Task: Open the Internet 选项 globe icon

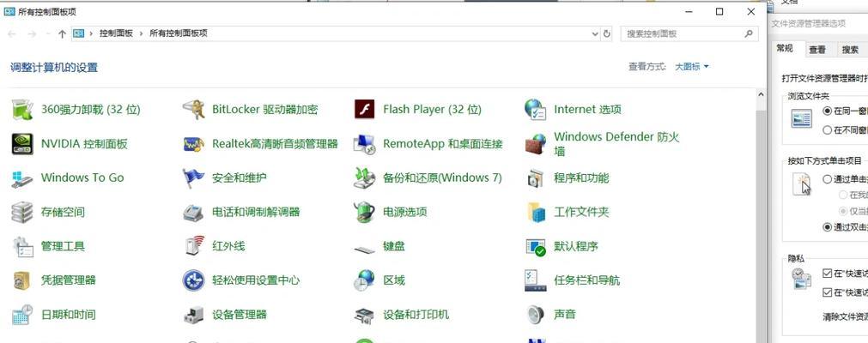Action: [x=535, y=110]
